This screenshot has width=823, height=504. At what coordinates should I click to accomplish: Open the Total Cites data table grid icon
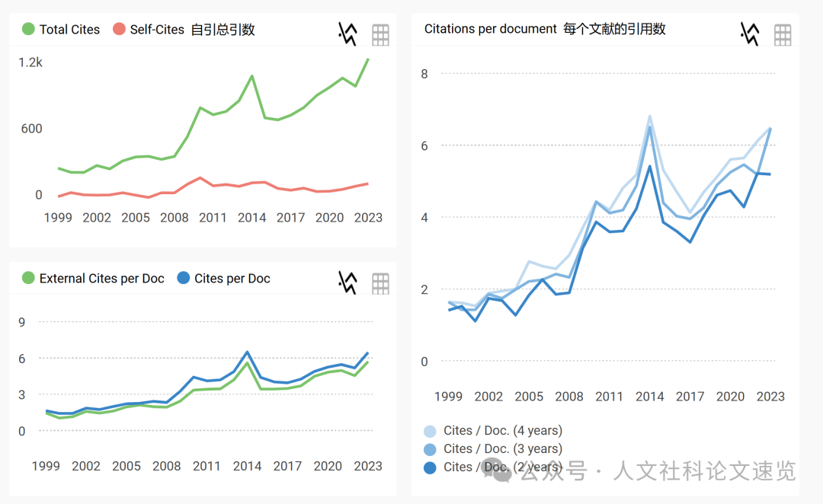point(380,33)
